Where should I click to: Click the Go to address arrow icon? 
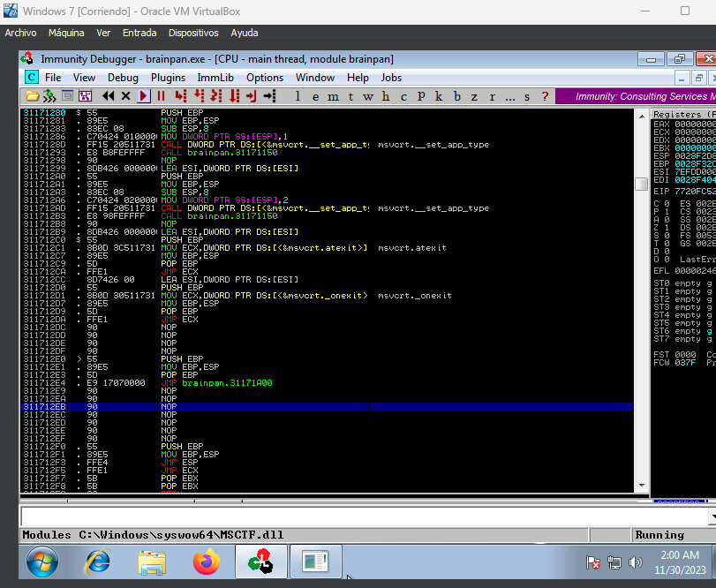pos(270,96)
